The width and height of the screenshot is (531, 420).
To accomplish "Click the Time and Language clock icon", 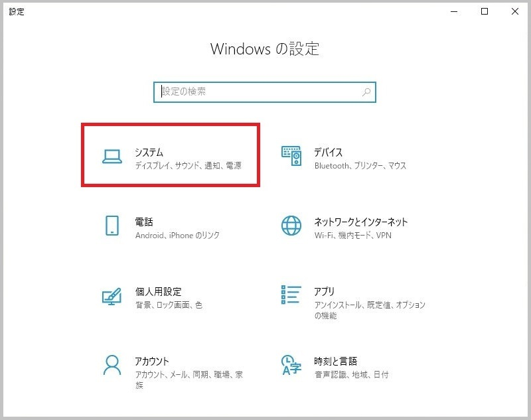I will (x=291, y=365).
